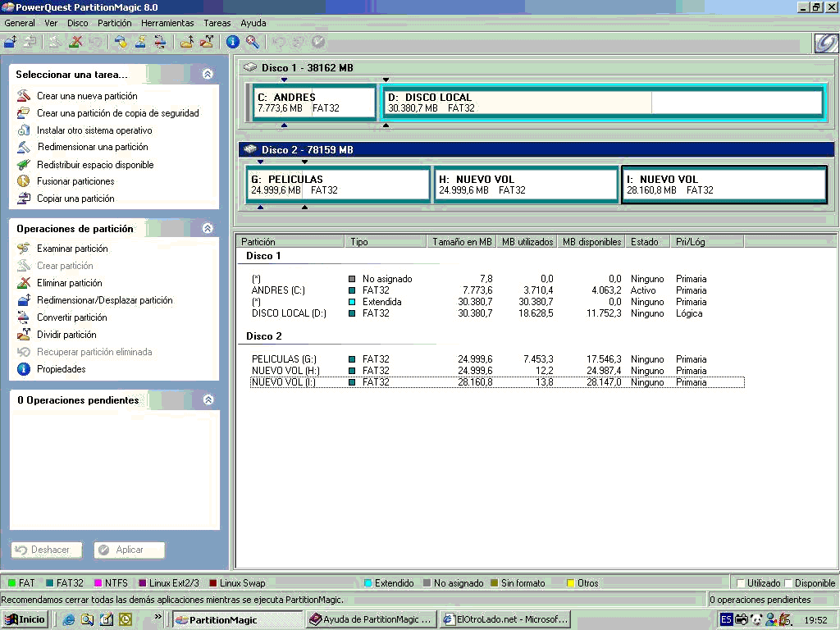Click the blue info properties toolbar icon
Viewport: 840px width, 630px height.
pos(232,42)
